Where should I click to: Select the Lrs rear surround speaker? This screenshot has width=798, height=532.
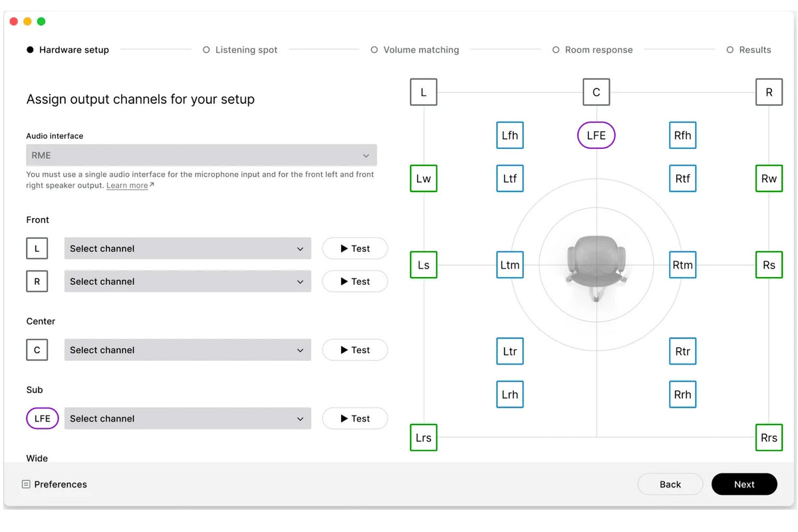click(424, 438)
